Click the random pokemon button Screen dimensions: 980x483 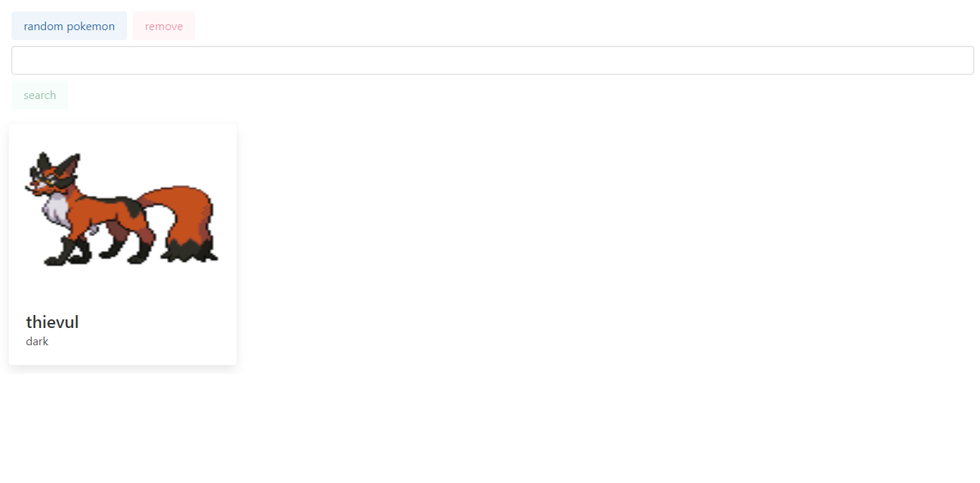[x=69, y=26]
